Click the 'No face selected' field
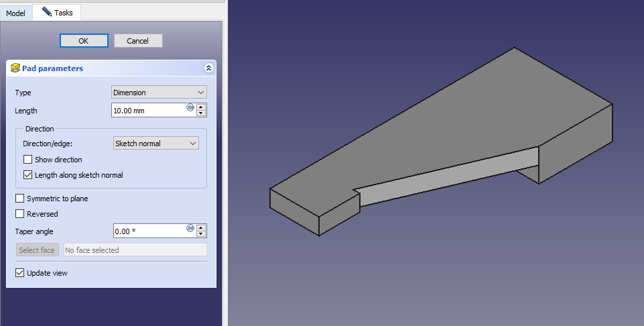 click(135, 250)
